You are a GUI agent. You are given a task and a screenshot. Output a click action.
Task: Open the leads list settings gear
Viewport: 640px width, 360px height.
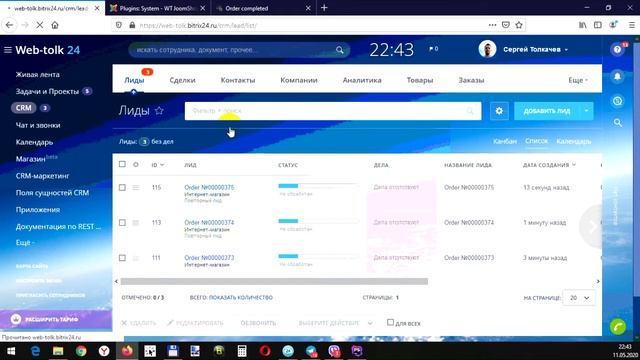tap(499, 111)
